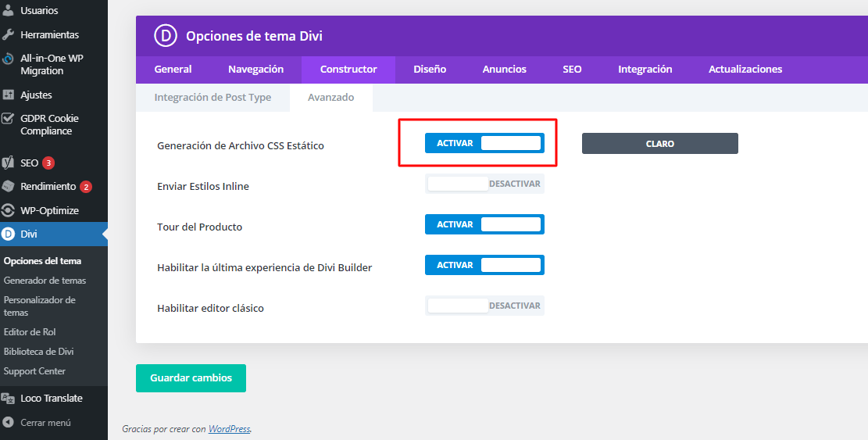Open Ajustes menu item
This screenshot has width=868, height=440.
(54, 95)
